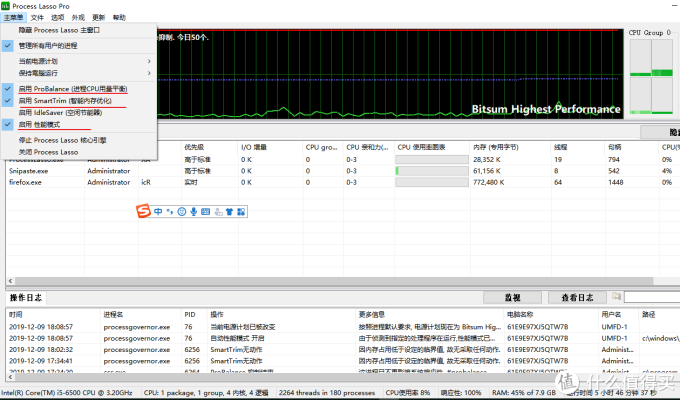Sort by I/O 增量 column header

tap(270, 147)
